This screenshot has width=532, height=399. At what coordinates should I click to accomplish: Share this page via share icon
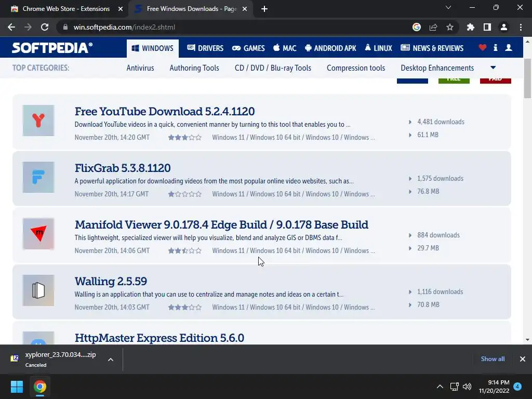(x=433, y=27)
